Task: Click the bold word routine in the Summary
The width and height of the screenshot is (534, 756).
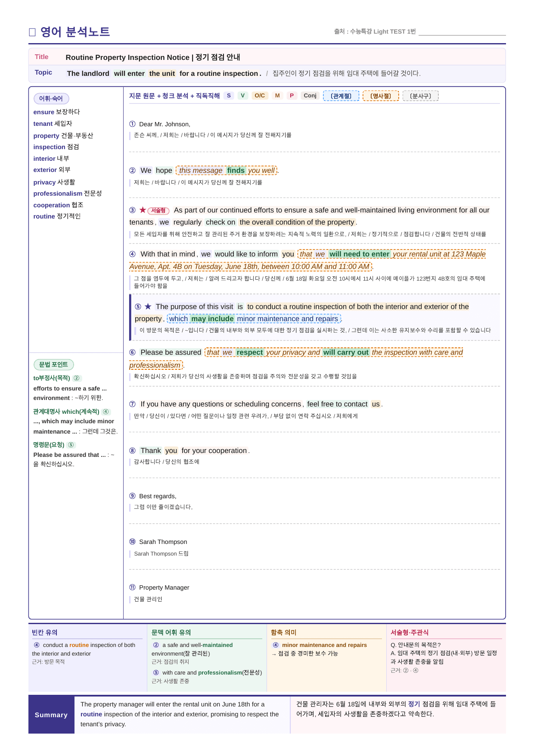Action: pos(91,714)
